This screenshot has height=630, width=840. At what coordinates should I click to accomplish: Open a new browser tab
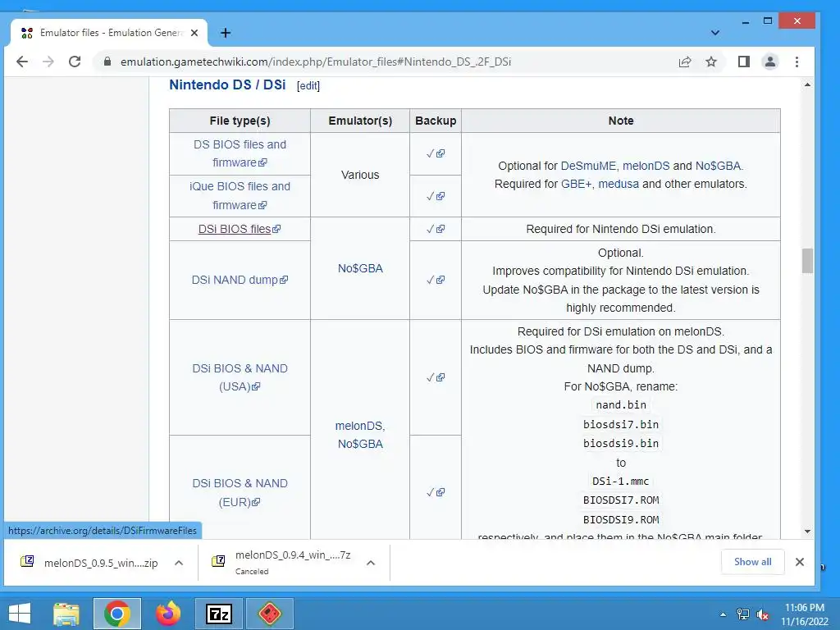226,33
